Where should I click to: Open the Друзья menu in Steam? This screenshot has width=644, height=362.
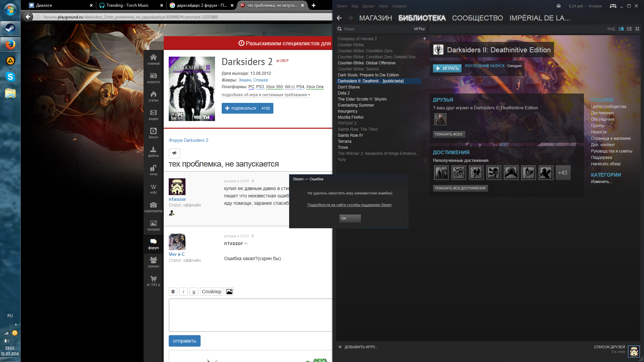(x=368, y=6)
